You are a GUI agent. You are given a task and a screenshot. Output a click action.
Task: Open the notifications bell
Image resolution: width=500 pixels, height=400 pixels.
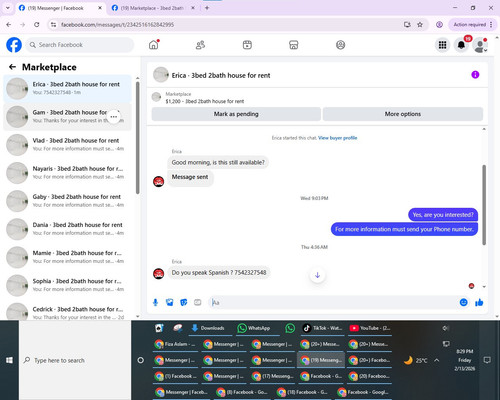(x=461, y=45)
